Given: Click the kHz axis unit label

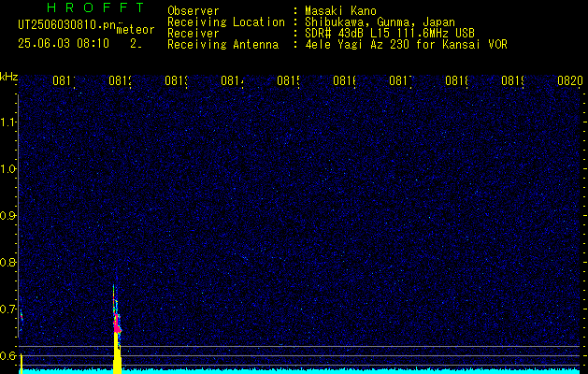Looking at the screenshot, I should 8,78.
